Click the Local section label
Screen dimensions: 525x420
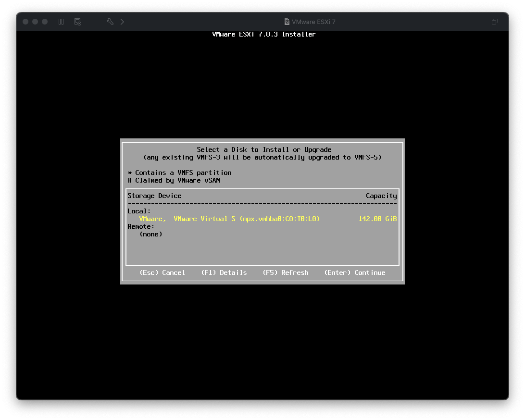click(x=139, y=211)
